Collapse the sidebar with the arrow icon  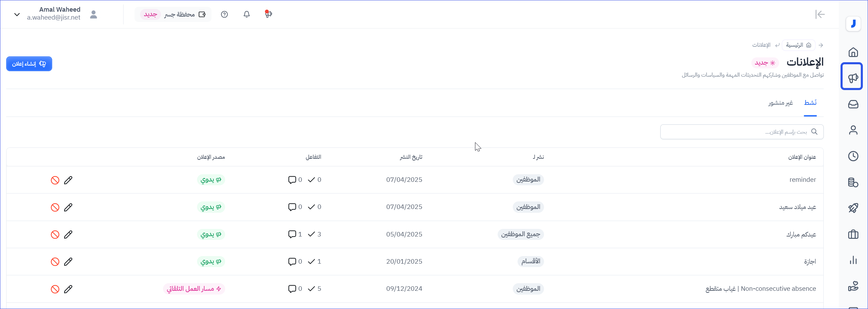(820, 14)
